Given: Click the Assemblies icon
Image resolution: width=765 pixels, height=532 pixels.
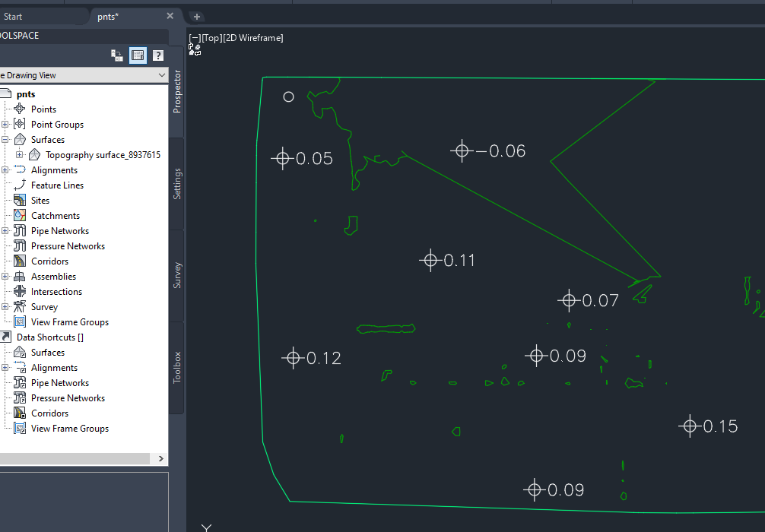Looking at the screenshot, I should 20,276.
